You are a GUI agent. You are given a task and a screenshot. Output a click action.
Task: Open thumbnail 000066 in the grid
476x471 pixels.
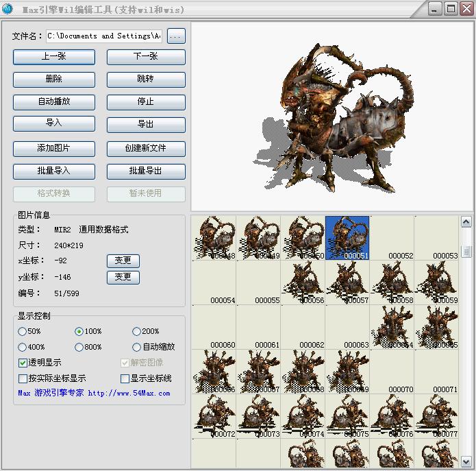tap(214, 372)
